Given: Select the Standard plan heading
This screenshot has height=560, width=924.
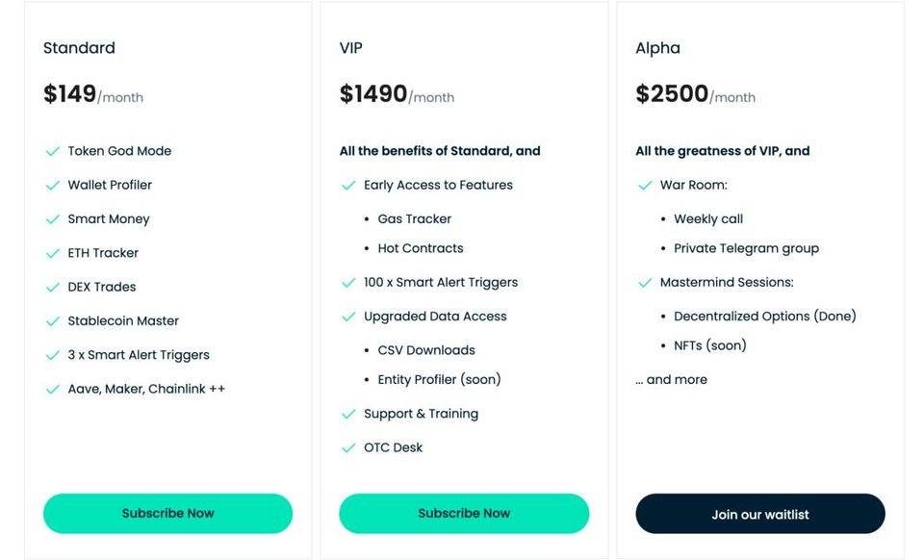Looking at the screenshot, I should 79,47.
